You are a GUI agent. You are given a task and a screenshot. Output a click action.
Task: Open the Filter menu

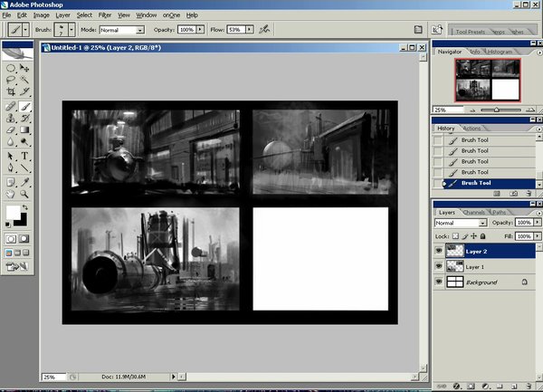106,15
